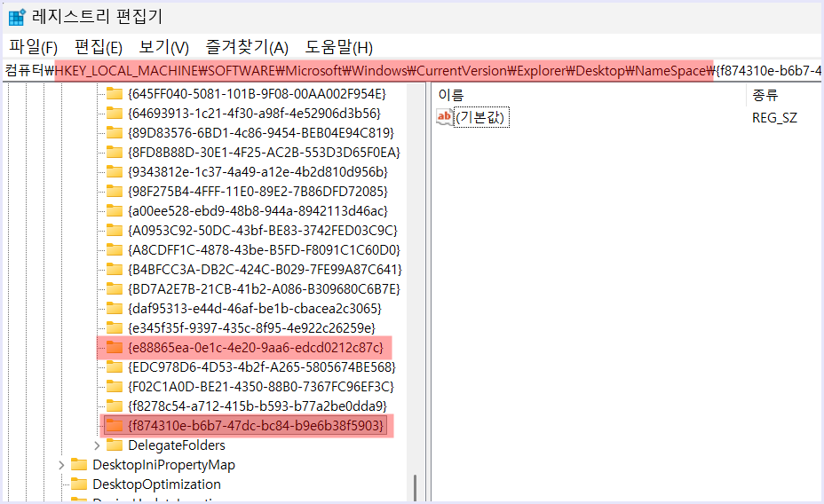Click folder icon of {f874310e-b6b7-47dc-bc84-b9e6b38f5903}
Viewport: 824px width, 504px height.
[114, 425]
